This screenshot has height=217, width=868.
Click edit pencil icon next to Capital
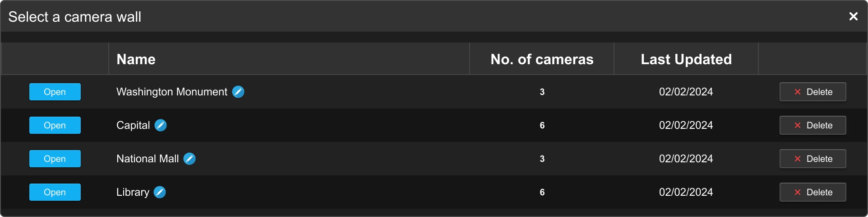point(161,125)
